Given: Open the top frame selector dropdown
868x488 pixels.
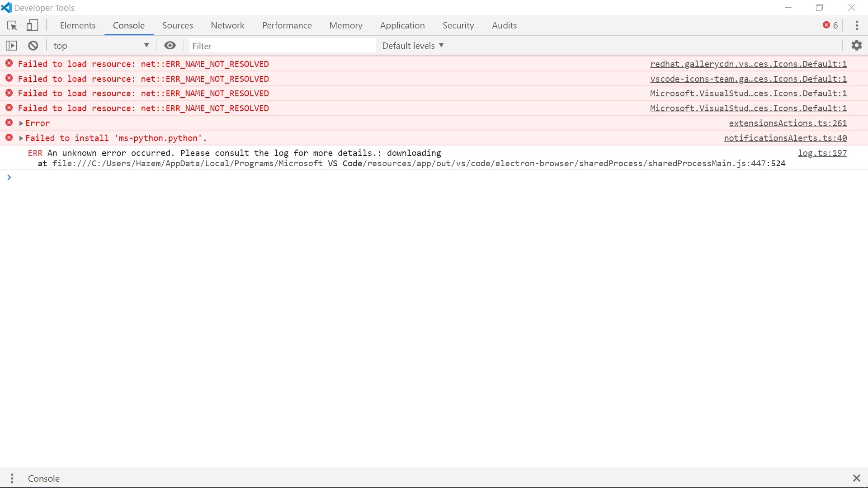Looking at the screenshot, I should click(100, 45).
